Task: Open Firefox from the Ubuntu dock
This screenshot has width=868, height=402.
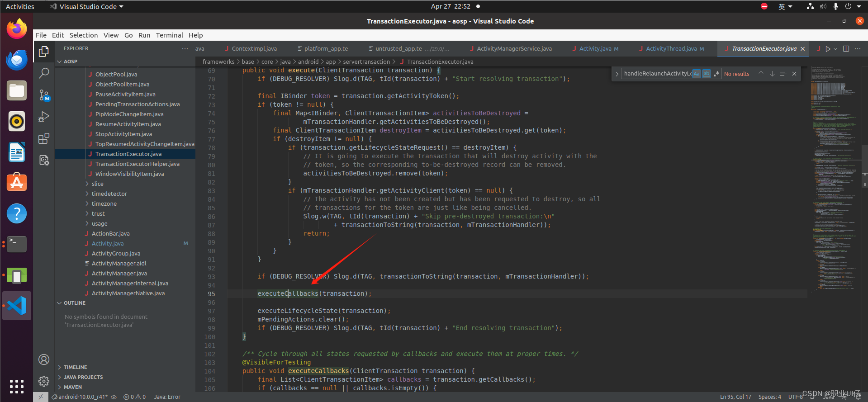Action: click(17, 29)
